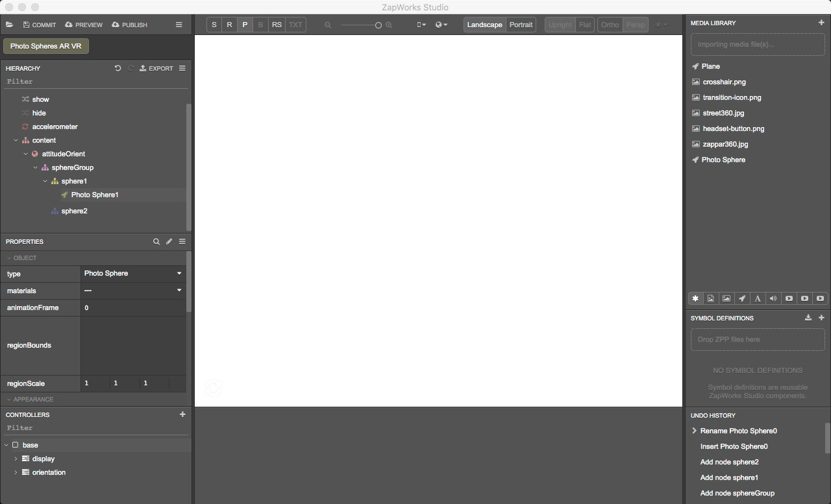831x504 pixels.
Task: Add a new controller with plus icon
Action: coord(182,414)
